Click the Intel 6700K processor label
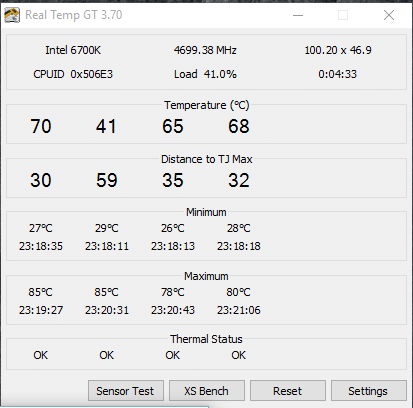 point(73,50)
